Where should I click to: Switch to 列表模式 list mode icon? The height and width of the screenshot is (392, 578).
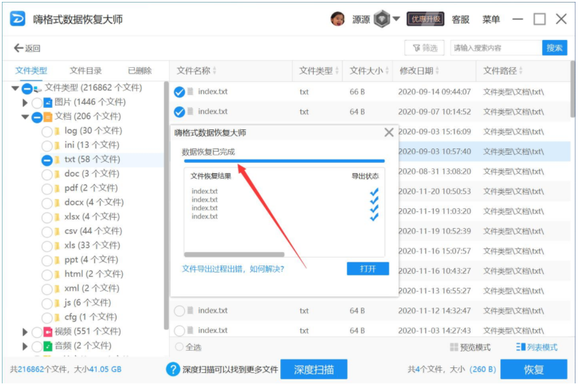(521, 347)
